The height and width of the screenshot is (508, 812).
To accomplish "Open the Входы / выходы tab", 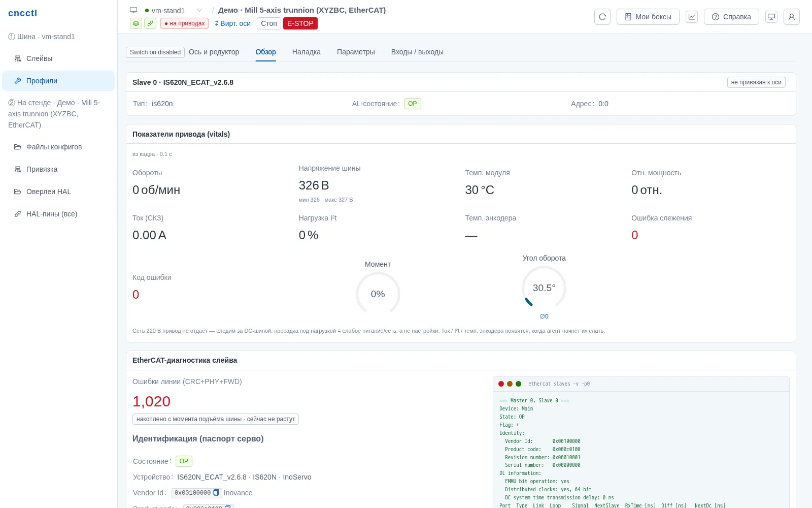I will tap(417, 52).
